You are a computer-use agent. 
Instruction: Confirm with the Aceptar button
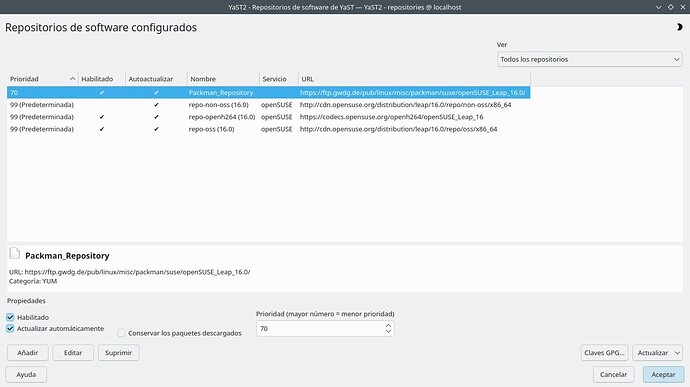pyautogui.click(x=664, y=375)
